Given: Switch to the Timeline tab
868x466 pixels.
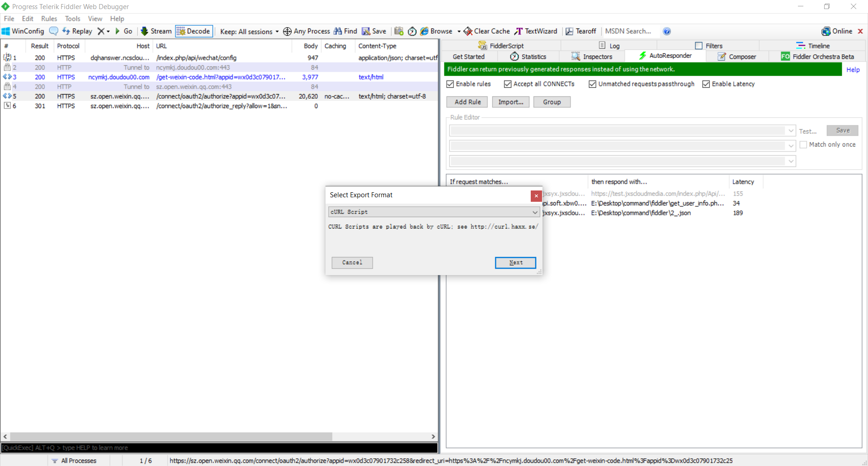Looking at the screenshot, I should pyautogui.click(x=813, y=46).
